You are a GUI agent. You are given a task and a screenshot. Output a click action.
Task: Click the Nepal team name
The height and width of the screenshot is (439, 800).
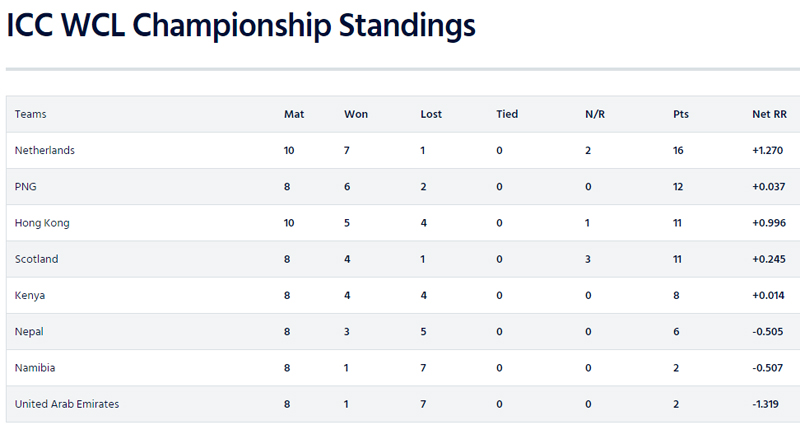(x=30, y=331)
